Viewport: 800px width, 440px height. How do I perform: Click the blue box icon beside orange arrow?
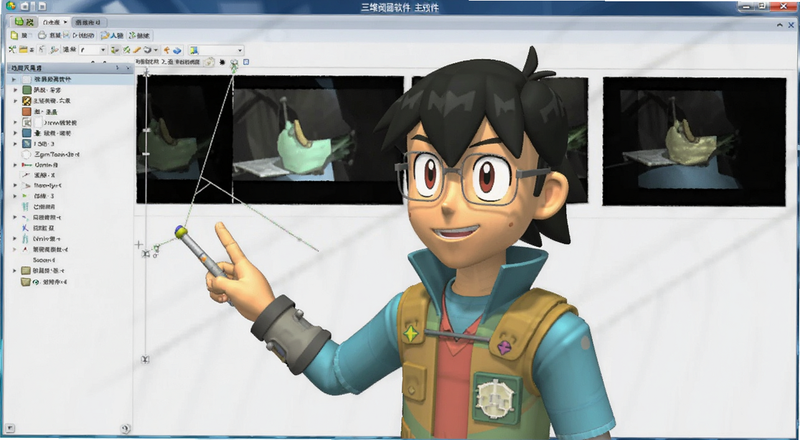point(177,50)
